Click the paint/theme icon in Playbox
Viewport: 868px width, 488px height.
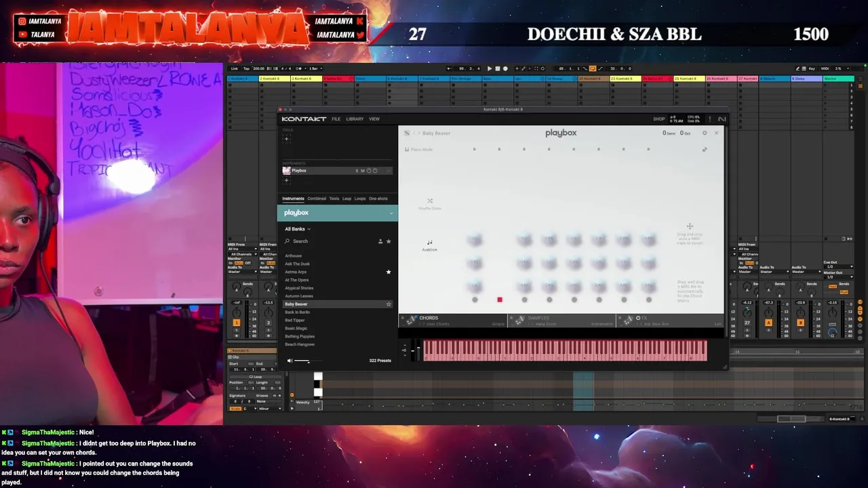[x=705, y=149]
